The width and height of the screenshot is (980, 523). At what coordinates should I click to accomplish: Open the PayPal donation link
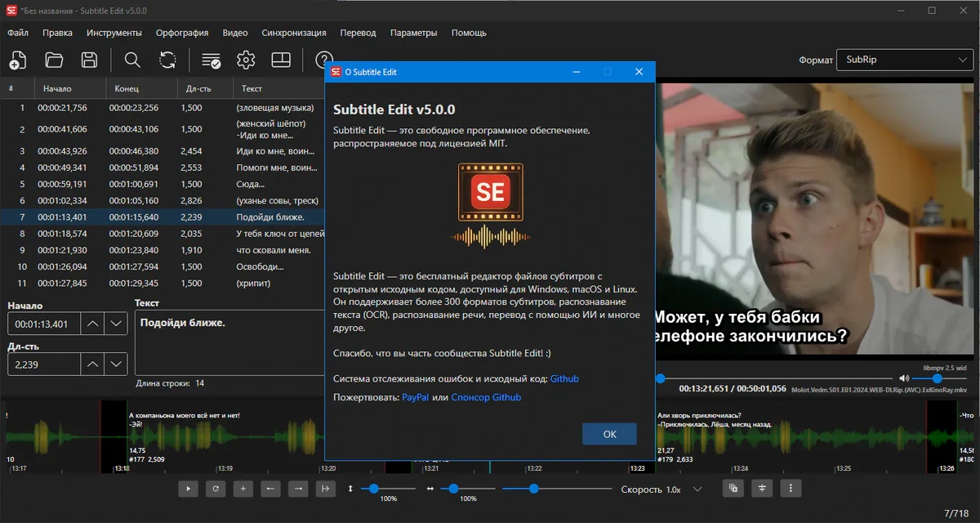(x=415, y=397)
